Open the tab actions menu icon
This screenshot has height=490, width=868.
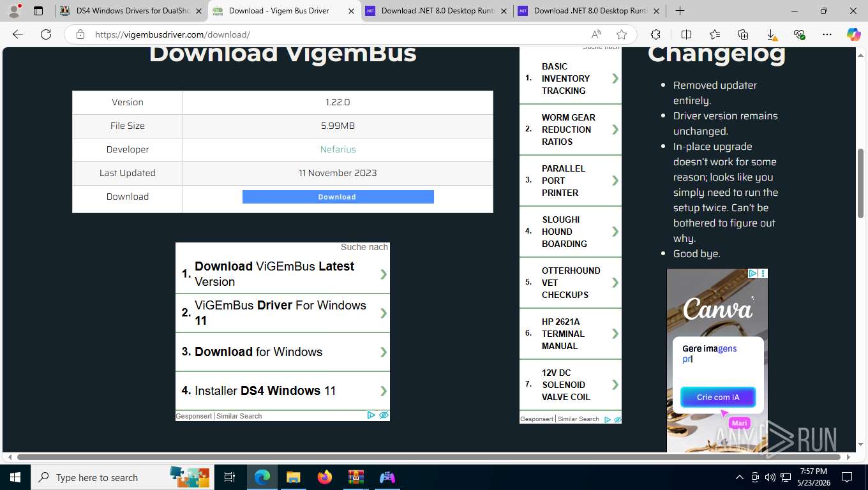coord(38,11)
